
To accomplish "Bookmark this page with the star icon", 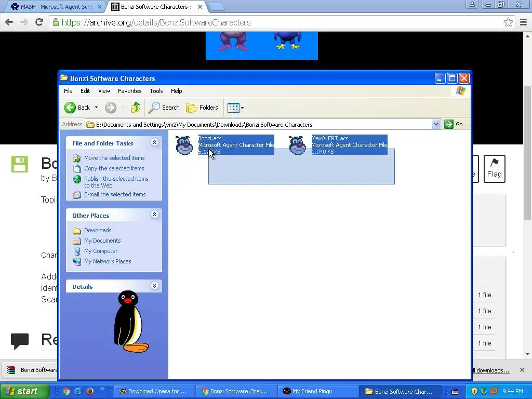I will pyautogui.click(x=508, y=22).
